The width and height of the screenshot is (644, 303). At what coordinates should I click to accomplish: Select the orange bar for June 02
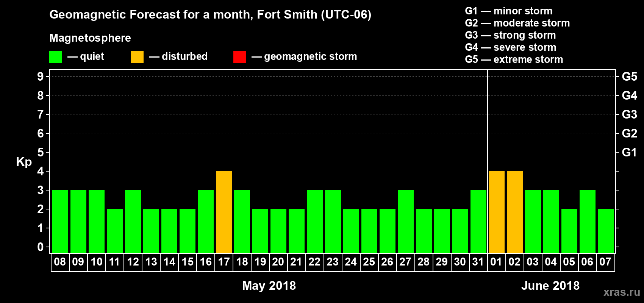click(x=515, y=212)
